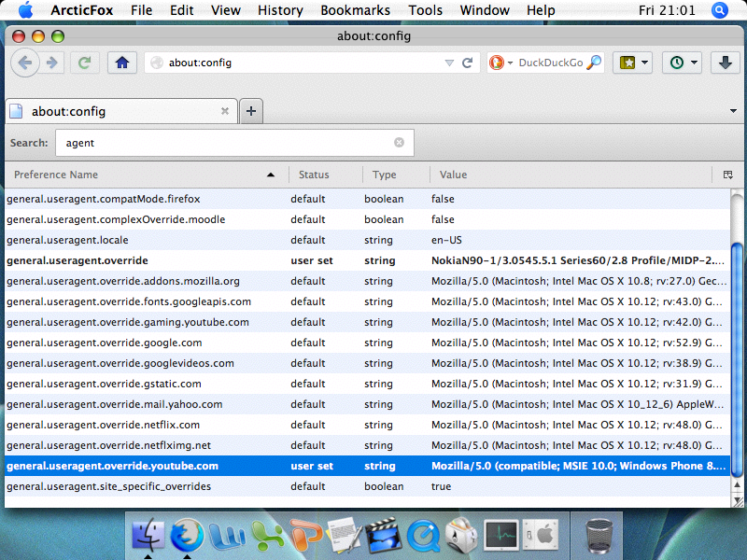Select general.useragent.override.gstatic.com row
This screenshot has height=560, width=747.
pyautogui.click(x=367, y=384)
